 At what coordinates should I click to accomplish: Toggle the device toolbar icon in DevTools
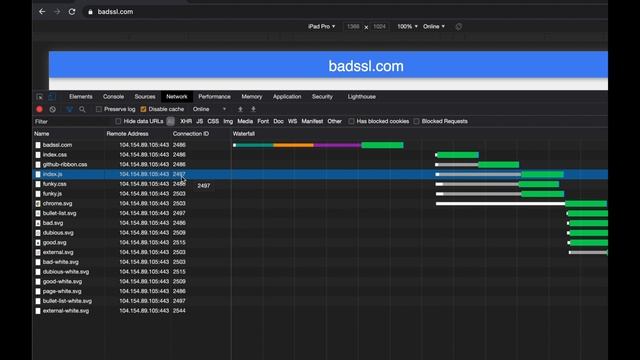[52, 97]
